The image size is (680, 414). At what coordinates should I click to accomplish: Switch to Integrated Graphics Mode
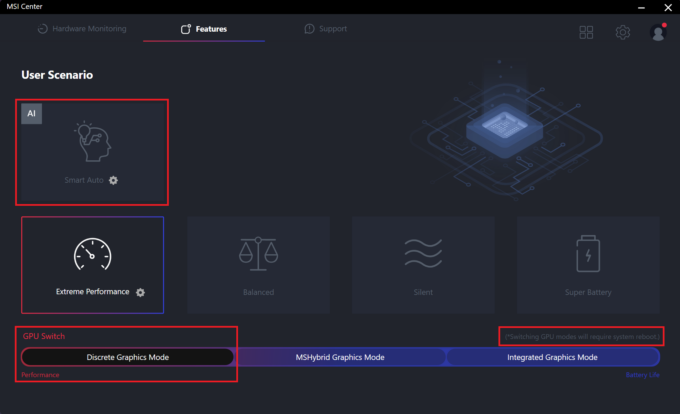point(552,357)
